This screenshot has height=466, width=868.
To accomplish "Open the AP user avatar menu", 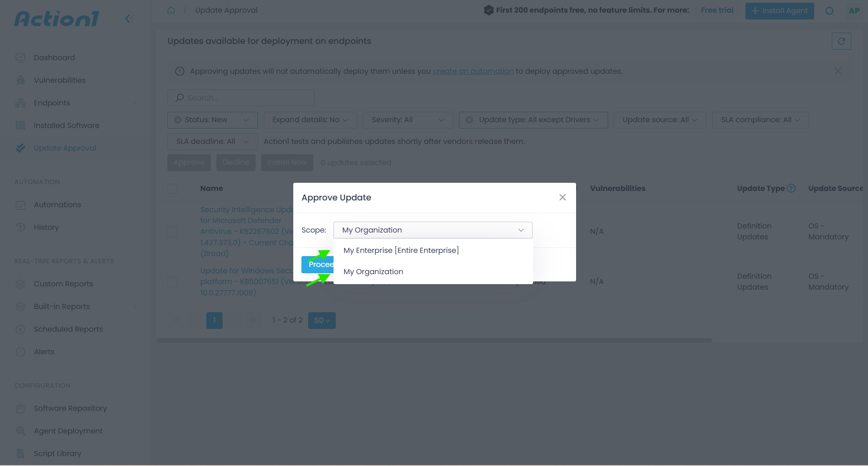I will (854, 10).
